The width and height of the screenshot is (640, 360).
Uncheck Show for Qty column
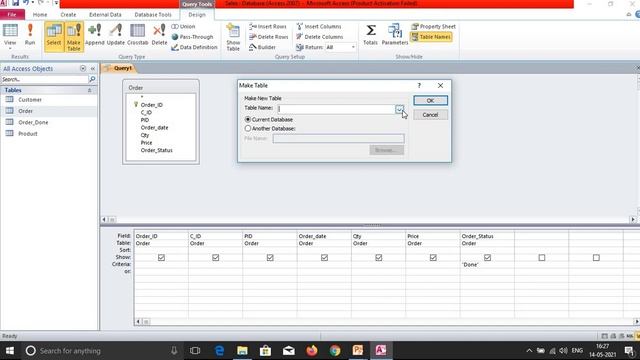pos(379,258)
